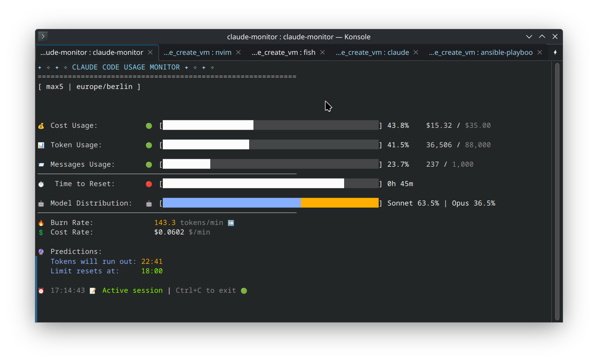Close the claude tab
Viewport: 598px width, 364px height.
click(416, 52)
